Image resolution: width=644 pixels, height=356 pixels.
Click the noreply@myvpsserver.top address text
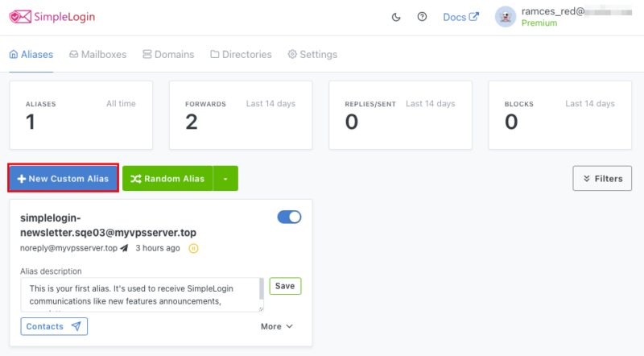[68, 248]
